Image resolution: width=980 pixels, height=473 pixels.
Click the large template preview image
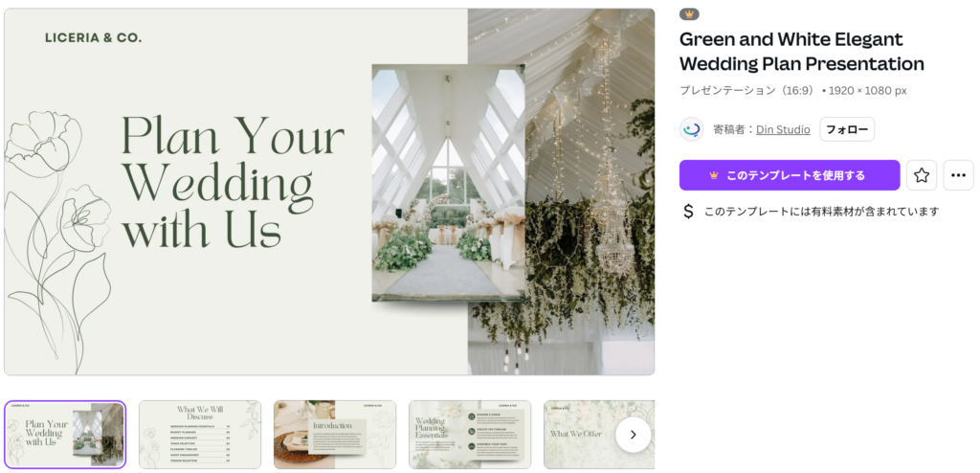tap(329, 191)
